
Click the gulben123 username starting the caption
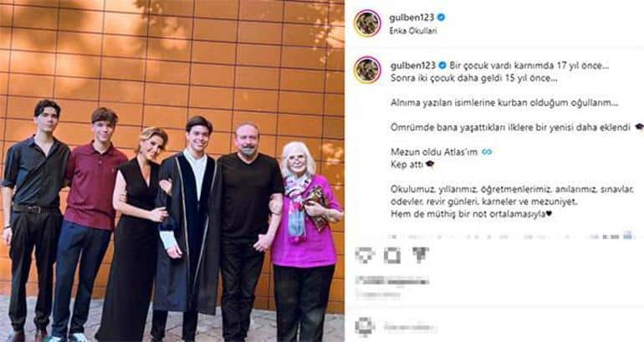point(414,65)
